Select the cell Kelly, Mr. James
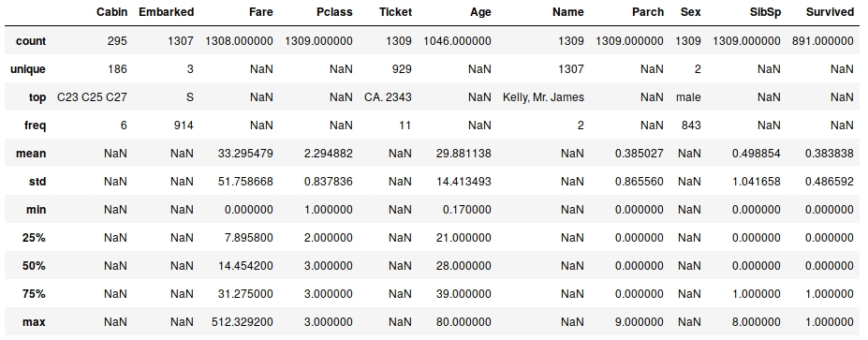 [544, 97]
